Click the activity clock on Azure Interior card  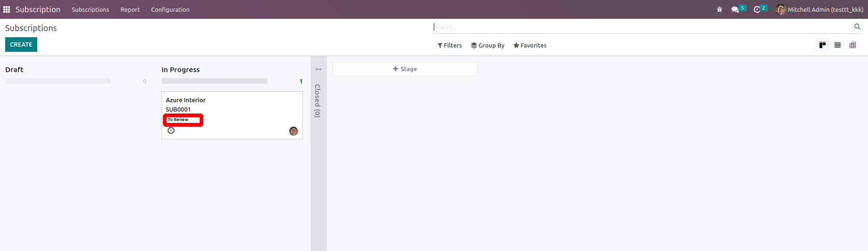pos(171,130)
